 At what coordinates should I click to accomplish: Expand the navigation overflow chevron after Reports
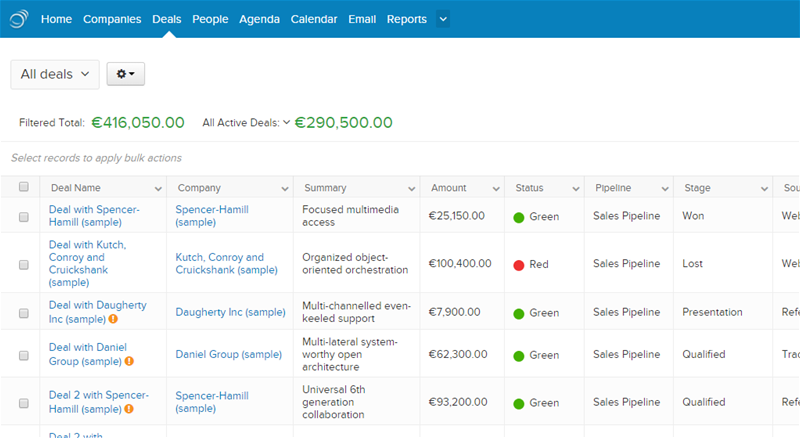pyautogui.click(x=443, y=19)
